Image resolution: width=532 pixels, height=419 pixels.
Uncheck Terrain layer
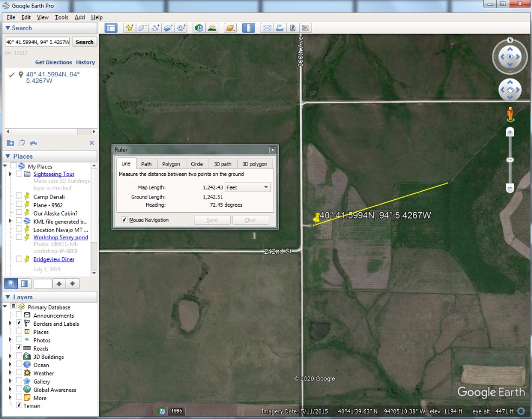(x=19, y=405)
